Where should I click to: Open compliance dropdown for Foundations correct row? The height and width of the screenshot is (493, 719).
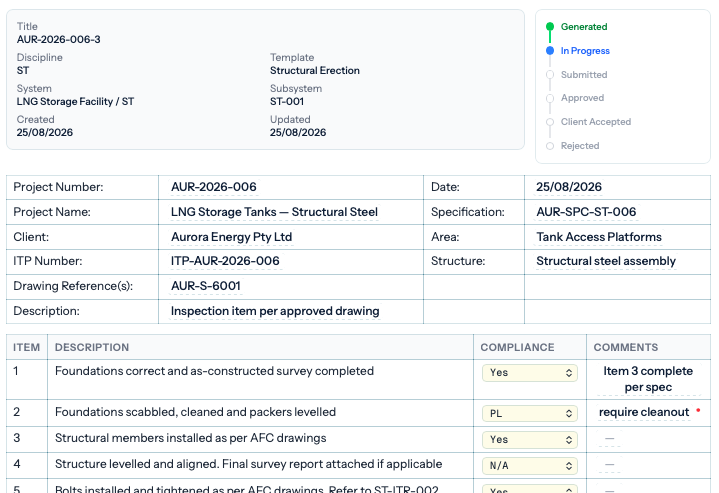point(530,373)
